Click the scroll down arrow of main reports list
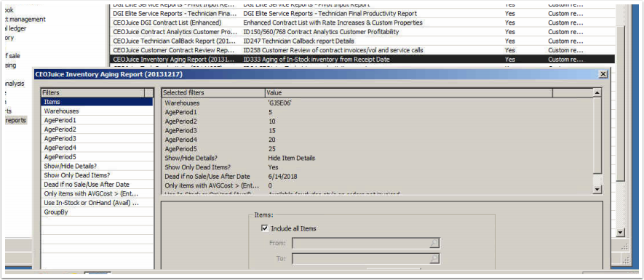The height and width of the screenshot is (280, 644). pyautogui.click(x=621, y=233)
